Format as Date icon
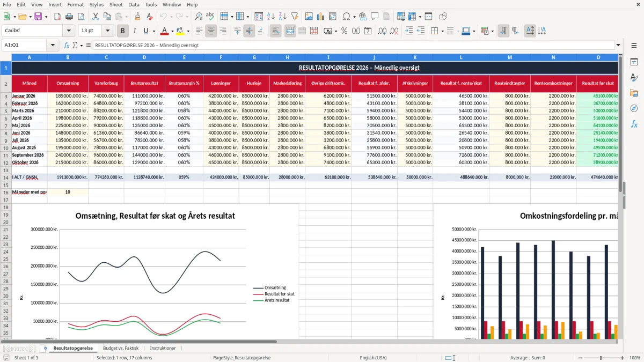This screenshot has height=362, width=644. point(368,31)
